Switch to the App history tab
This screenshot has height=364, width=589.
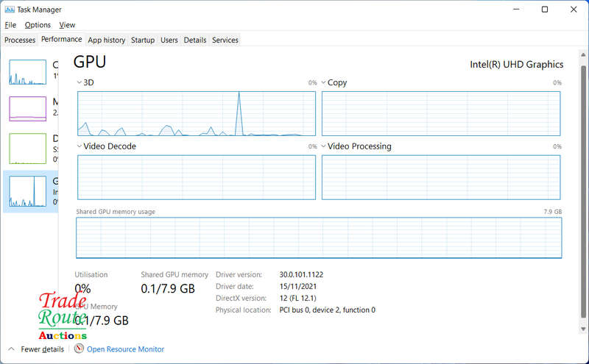pyautogui.click(x=106, y=40)
